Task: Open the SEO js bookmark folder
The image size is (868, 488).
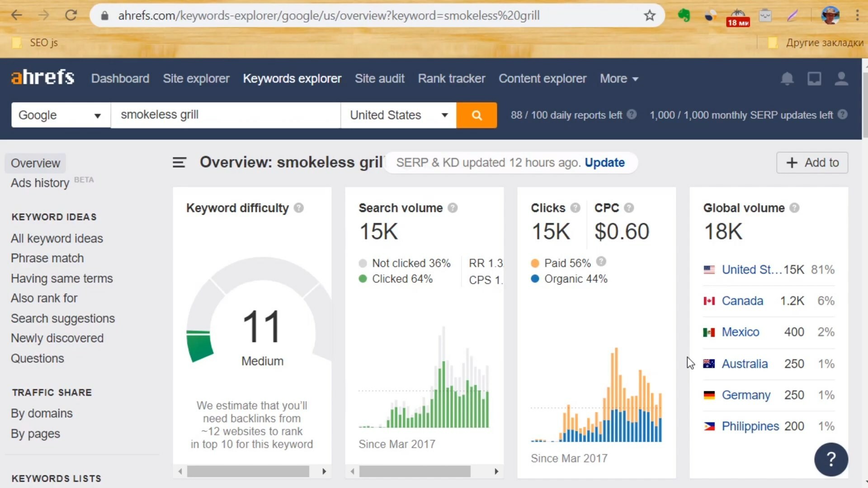Action: [35, 42]
